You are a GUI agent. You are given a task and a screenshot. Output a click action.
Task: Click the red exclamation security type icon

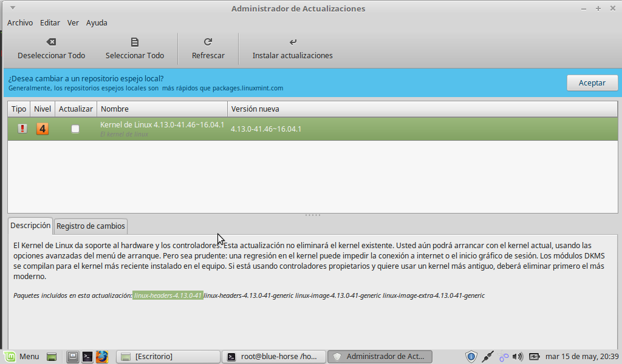click(x=22, y=129)
